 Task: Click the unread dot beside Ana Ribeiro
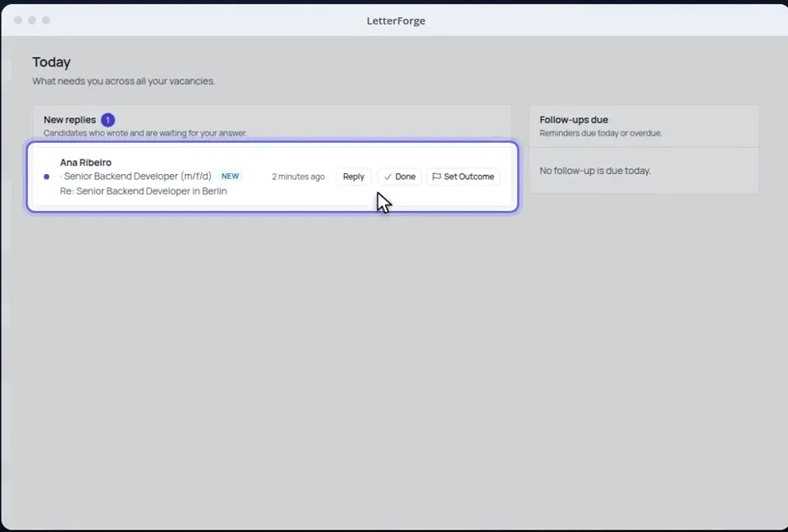(x=47, y=177)
